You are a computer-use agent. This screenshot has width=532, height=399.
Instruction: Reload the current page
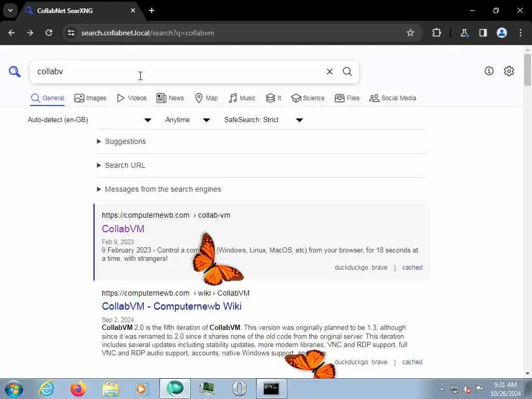[49, 33]
